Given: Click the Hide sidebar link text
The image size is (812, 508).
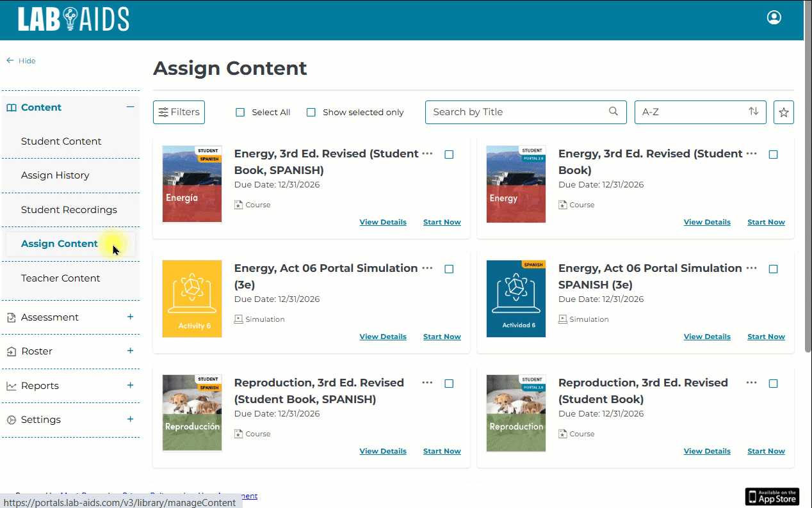Looking at the screenshot, I should coord(27,61).
